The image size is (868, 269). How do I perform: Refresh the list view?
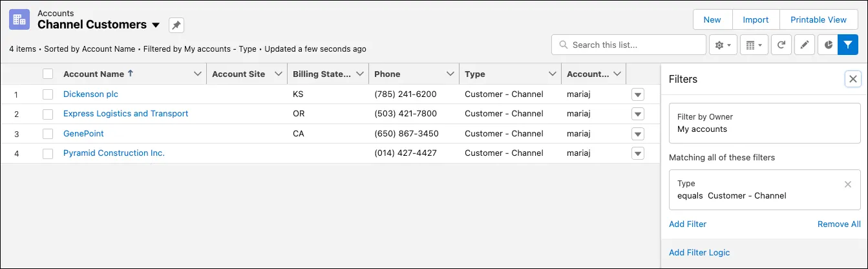tap(781, 45)
